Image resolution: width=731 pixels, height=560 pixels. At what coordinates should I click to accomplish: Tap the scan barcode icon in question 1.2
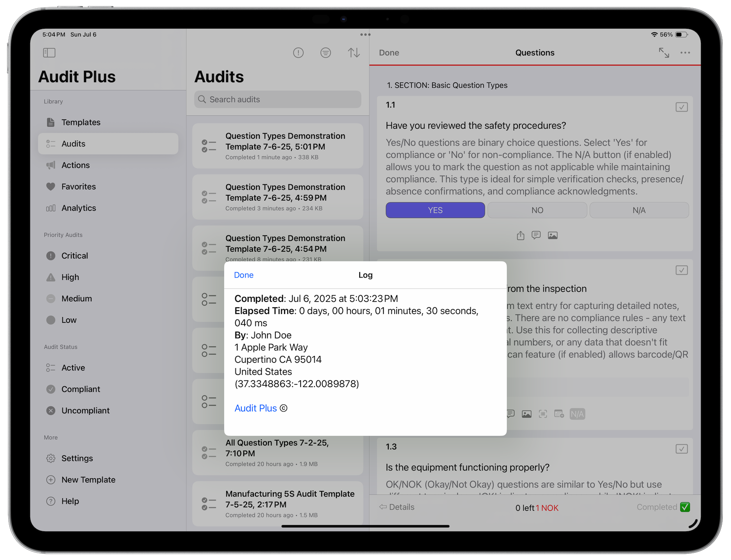pyautogui.click(x=543, y=414)
